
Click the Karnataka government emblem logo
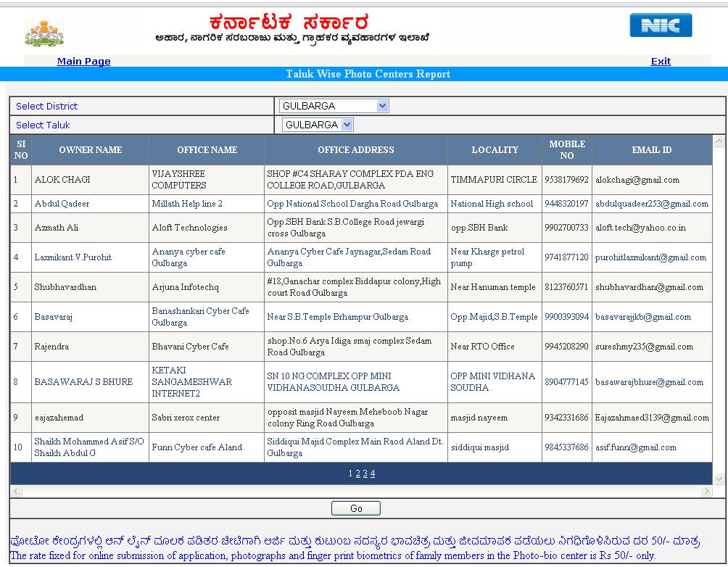(x=44, y=33)
